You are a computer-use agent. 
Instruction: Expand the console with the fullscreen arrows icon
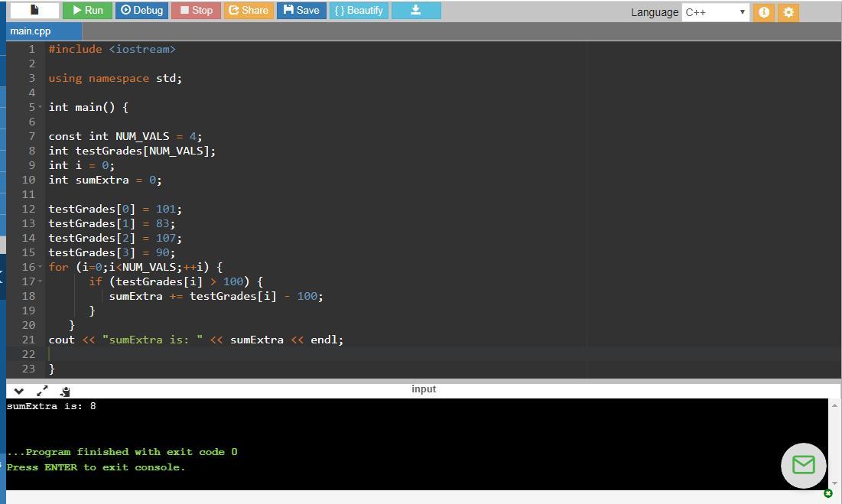coord(42,391)
